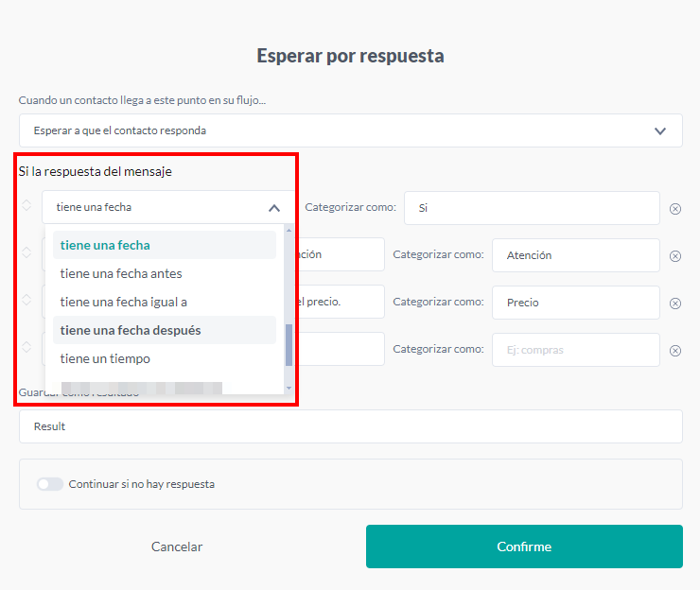Remove the rule categorized as "Si"

[675, 209]
